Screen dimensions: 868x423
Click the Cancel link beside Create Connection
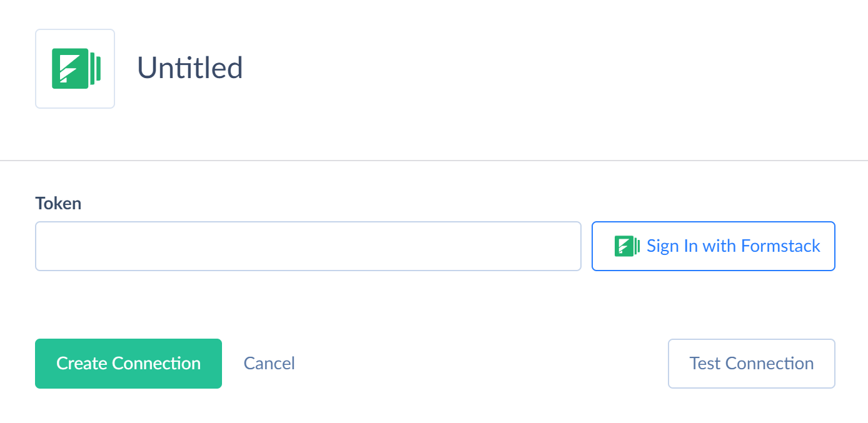coord(269,364)
